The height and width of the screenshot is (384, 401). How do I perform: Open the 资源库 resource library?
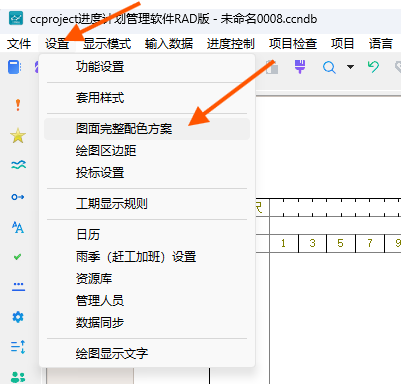(x=147, y=279)
